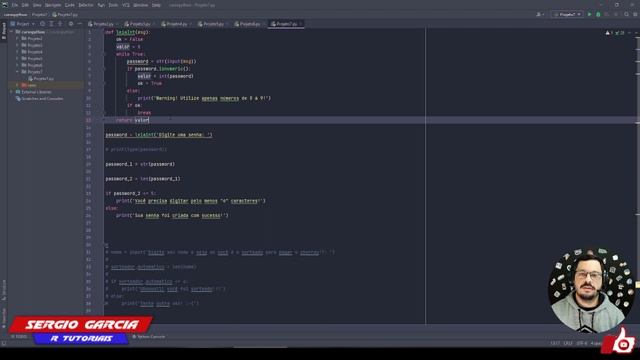Toggle the Project tool window side tab
Viewport: 640px width, 360px height.
point(4,31)
